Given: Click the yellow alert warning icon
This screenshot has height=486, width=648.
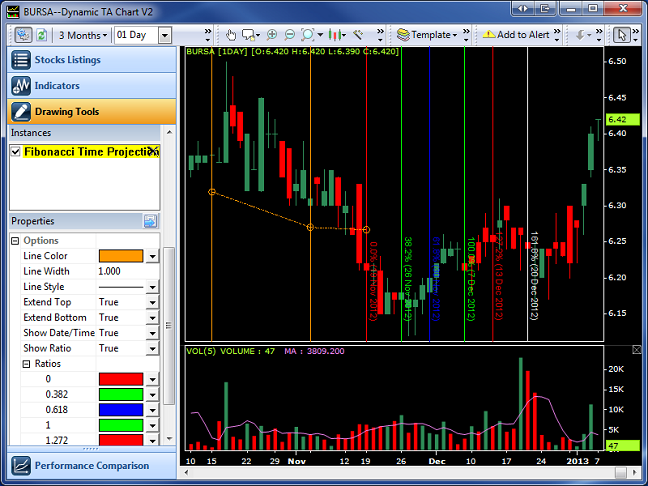Looking at the screenshot, I should [488, 34].
